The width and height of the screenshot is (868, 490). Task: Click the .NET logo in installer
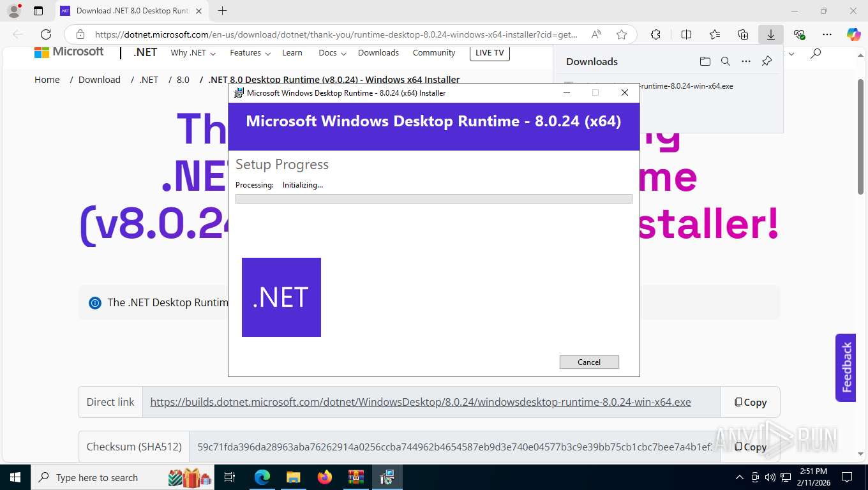(x=281, y=297)
